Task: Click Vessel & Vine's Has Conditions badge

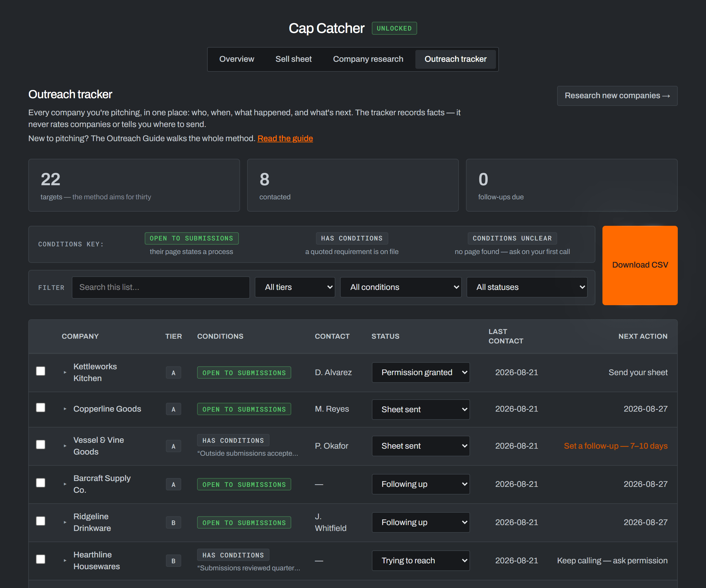Action: (233, 440)
